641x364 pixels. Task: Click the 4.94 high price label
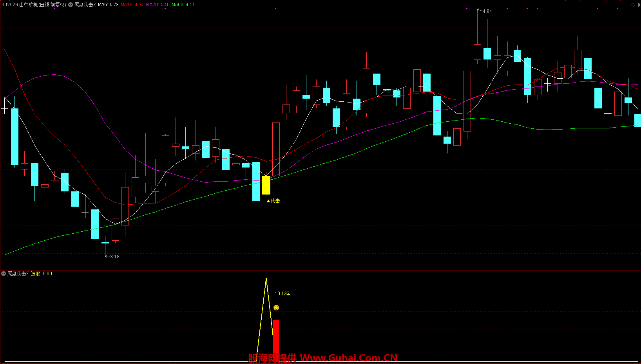coord(487,11)
